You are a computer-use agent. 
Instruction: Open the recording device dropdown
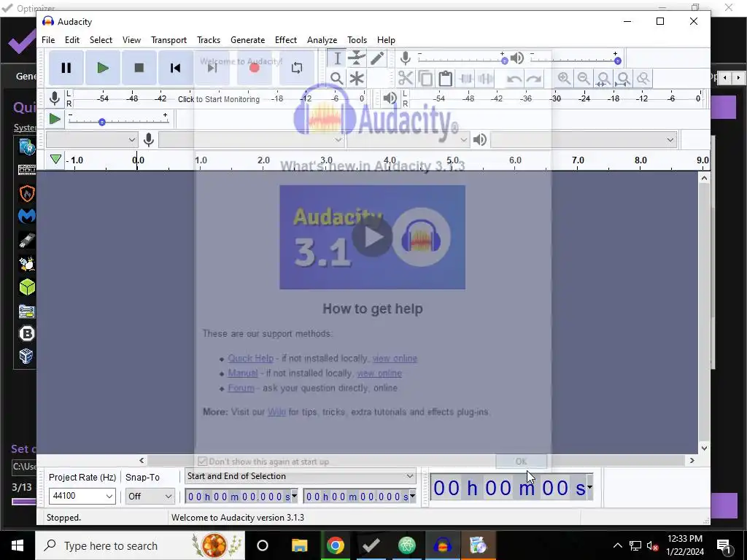[252, 139]
